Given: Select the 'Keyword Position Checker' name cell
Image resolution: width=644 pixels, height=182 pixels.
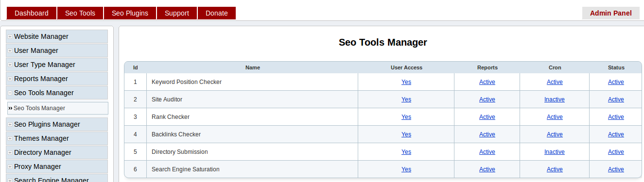Looking at the screenshot, I should (252, 82).
